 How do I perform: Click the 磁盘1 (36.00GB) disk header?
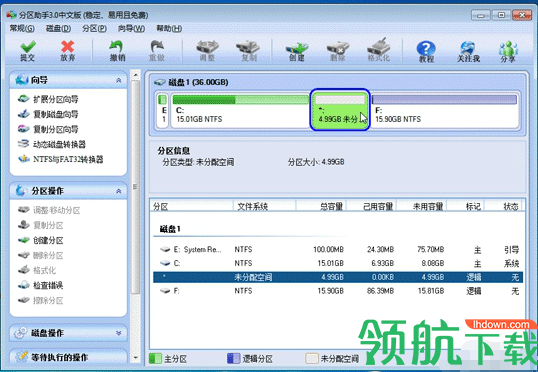click(x=191, y=82)
